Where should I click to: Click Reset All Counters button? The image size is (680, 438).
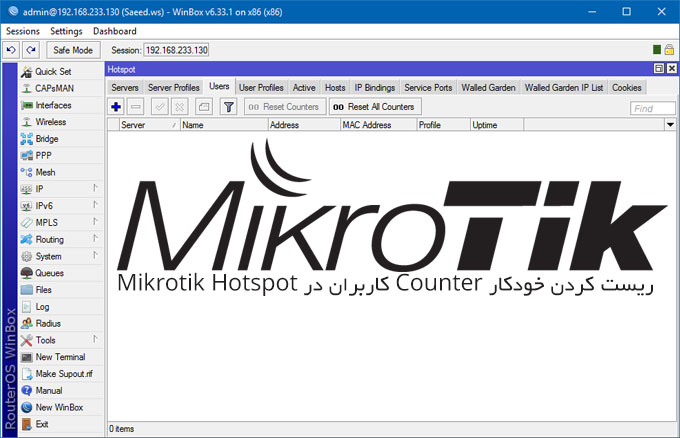pos(375,107)
